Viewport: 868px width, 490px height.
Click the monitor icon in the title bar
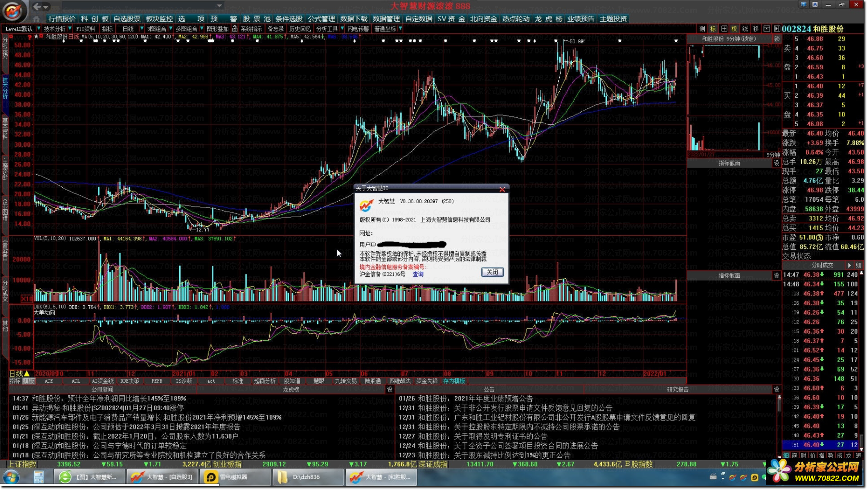(803, 4)
